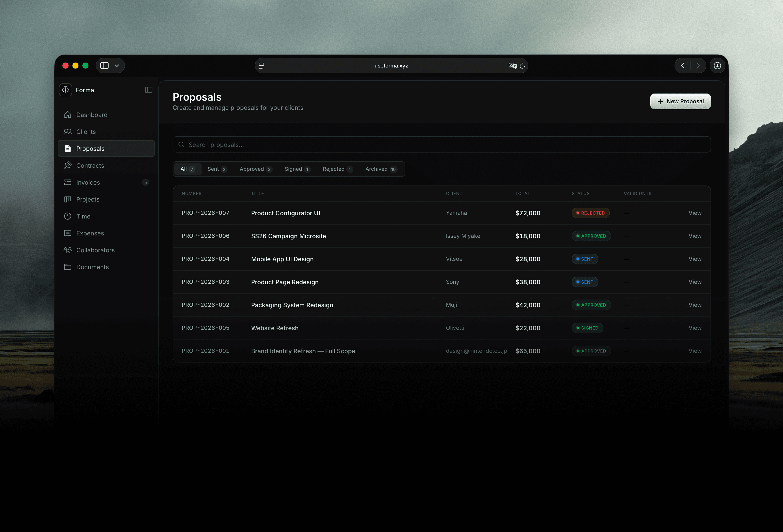
Task: Select the Approved tab
Action: coord(256,169)
